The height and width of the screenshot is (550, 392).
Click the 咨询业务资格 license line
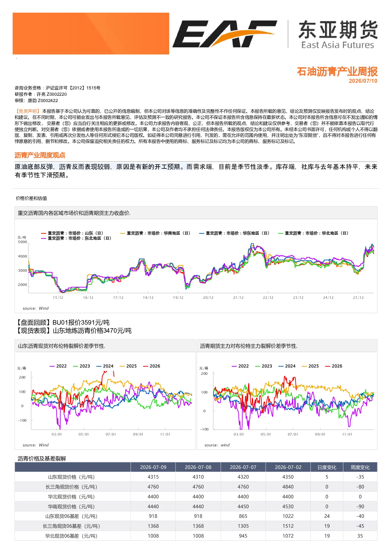coord(57,88)
